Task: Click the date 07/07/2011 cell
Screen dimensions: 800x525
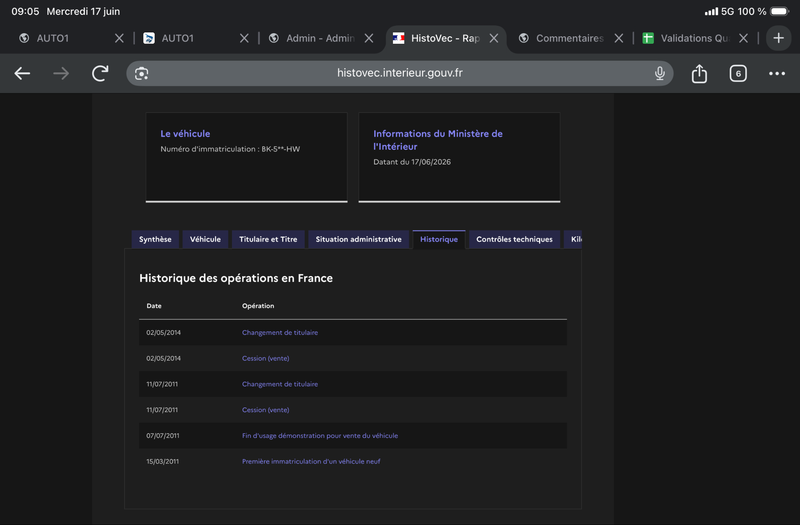Action: [x=163, y=436]
